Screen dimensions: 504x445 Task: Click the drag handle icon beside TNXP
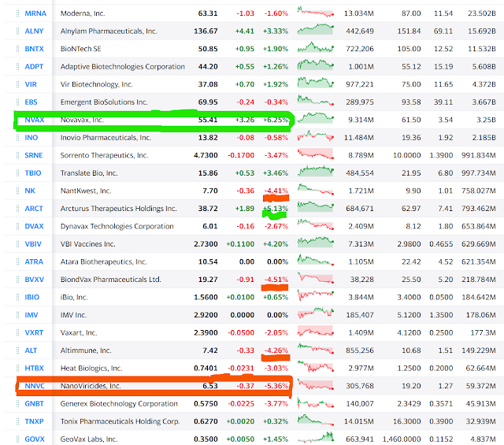[17, 421]
